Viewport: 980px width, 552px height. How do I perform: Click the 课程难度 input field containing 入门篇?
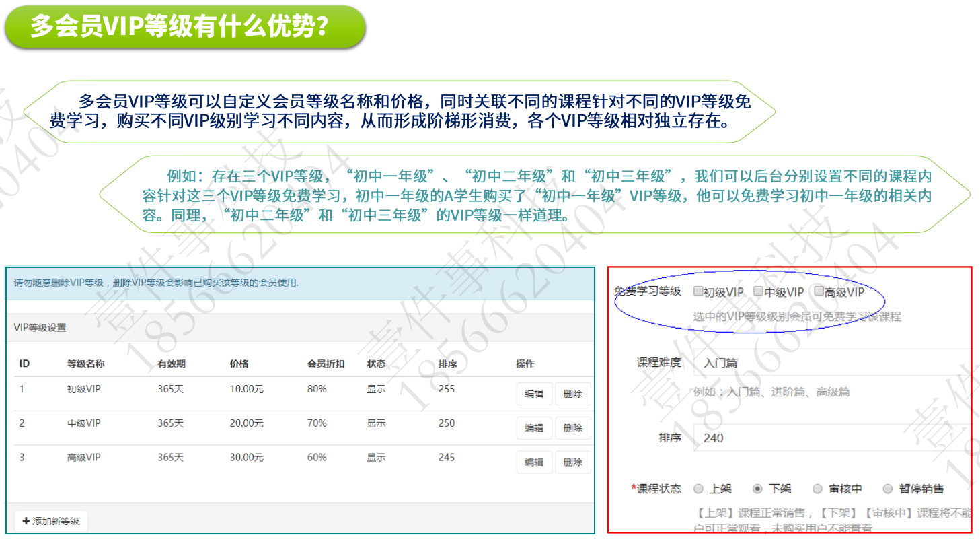832,363
